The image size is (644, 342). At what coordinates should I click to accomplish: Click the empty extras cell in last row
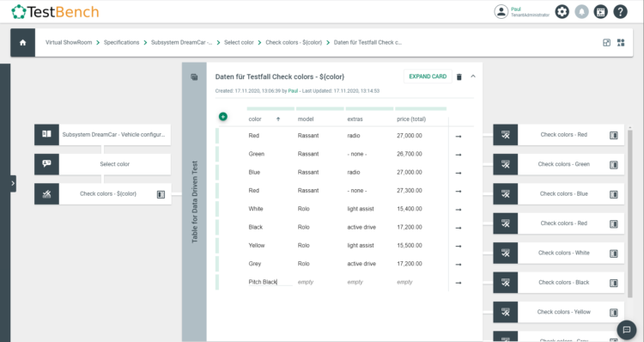tap(355, 282)
